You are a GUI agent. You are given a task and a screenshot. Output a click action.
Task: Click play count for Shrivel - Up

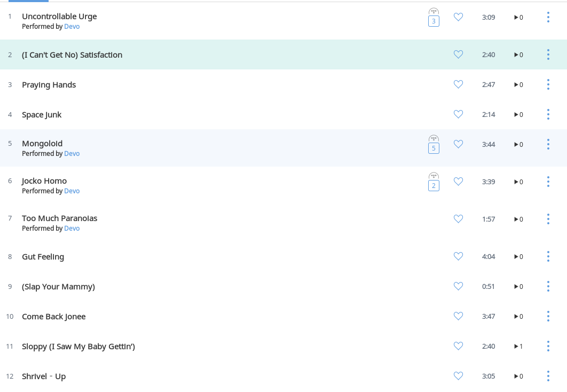pyautogui.click(x=518, y=377)
